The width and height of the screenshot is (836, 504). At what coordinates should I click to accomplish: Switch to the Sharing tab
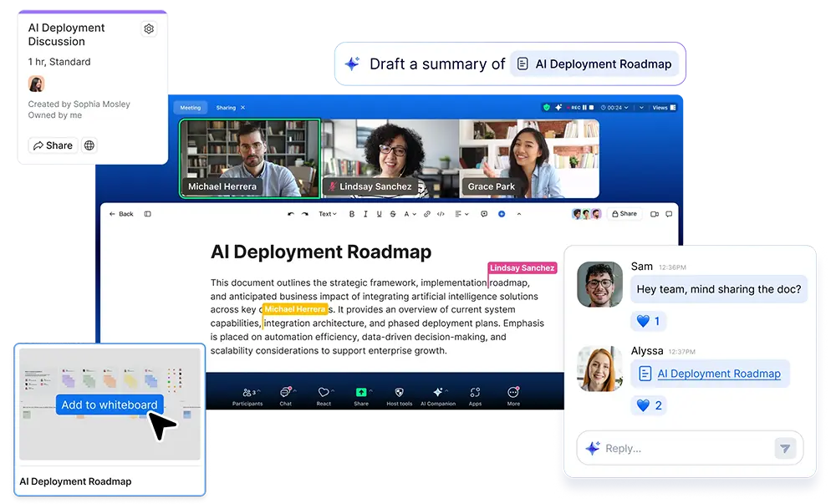(x=226, y=108)
